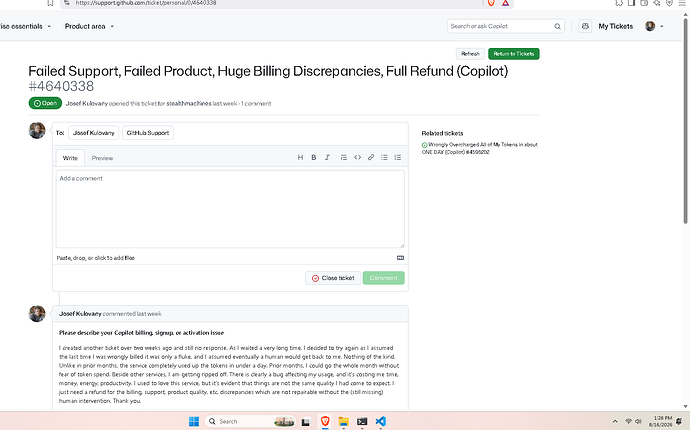Switch to the Write tab
Image resolution: width=690 pixels, height=430 pixels.
(x=70, y=158)
